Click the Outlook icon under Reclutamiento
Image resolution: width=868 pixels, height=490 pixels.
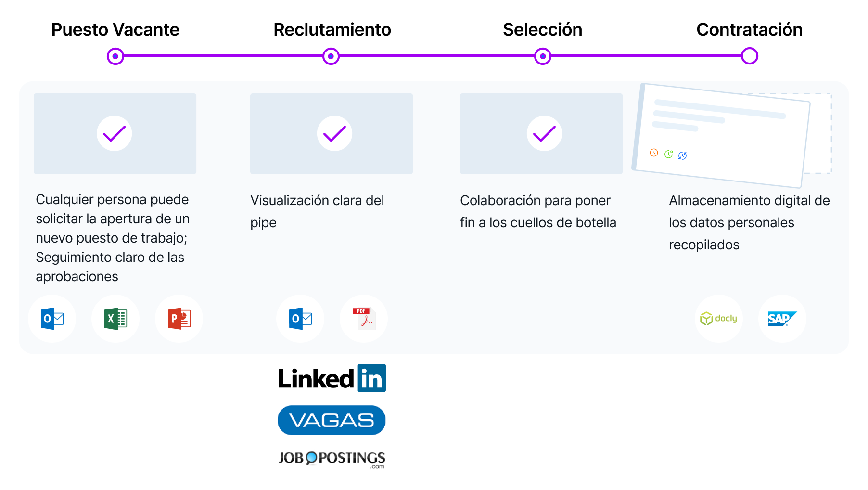pos(300,319)
